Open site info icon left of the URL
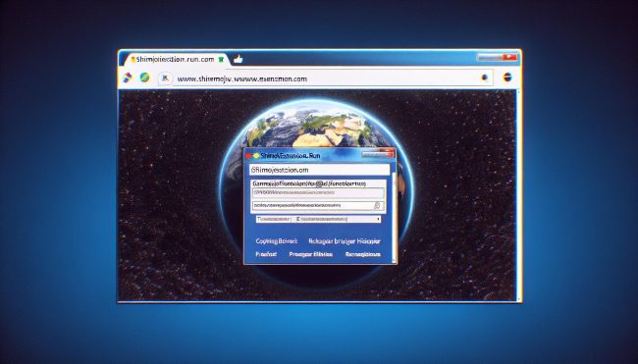Screen dimensions: 638x364 (164, 78)
